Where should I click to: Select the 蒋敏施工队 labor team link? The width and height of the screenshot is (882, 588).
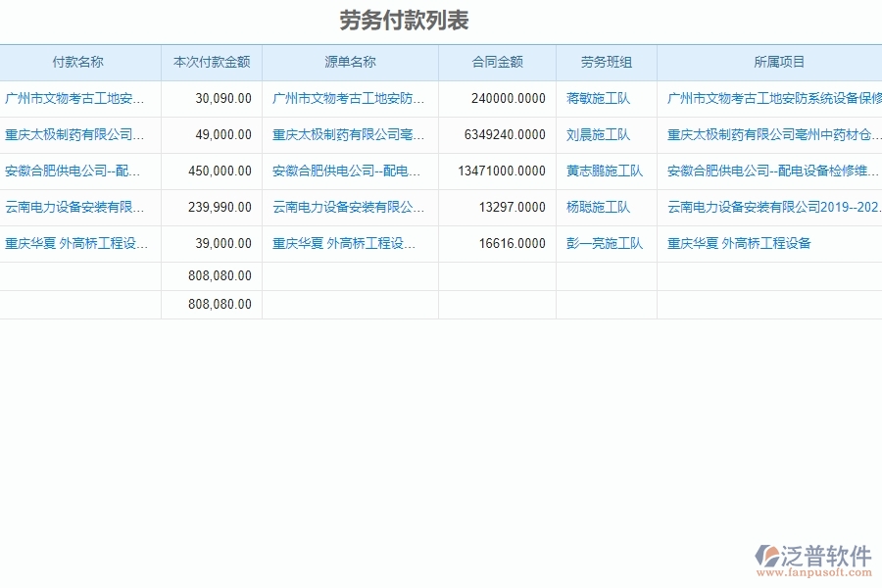click(x=601, y=98)
